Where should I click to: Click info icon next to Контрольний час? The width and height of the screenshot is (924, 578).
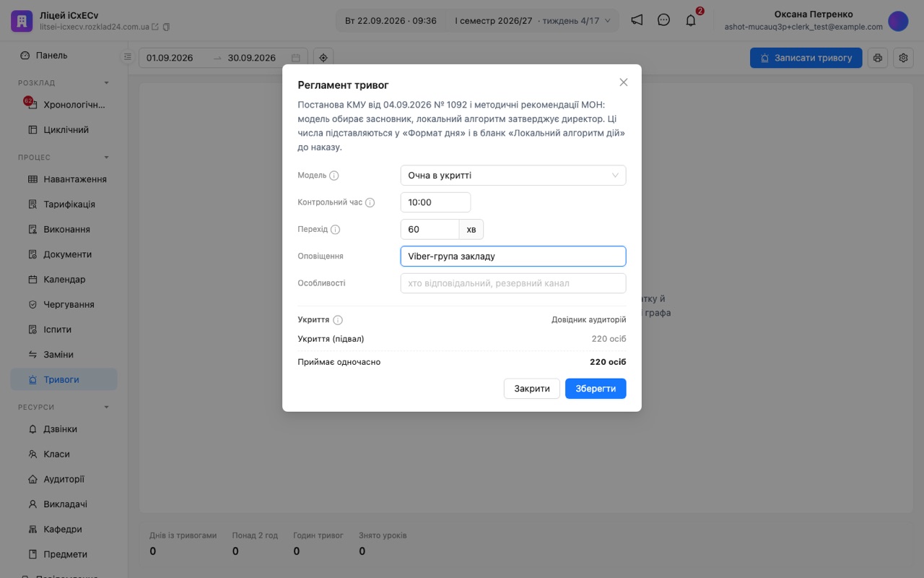[370, 203]
